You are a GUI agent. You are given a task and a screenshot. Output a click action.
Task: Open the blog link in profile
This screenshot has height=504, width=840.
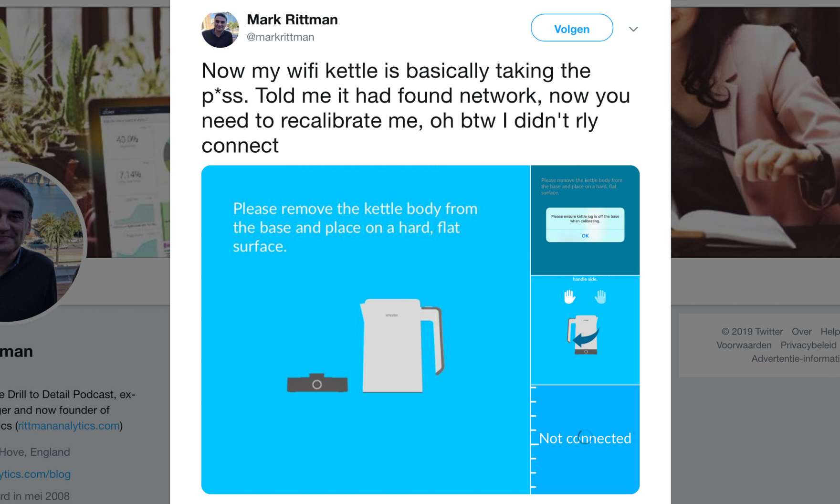[35, 474]
